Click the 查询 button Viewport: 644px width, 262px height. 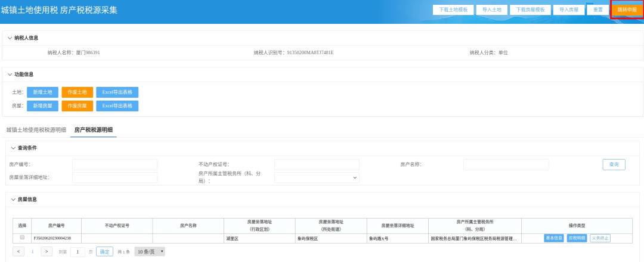tap(614, 164)
